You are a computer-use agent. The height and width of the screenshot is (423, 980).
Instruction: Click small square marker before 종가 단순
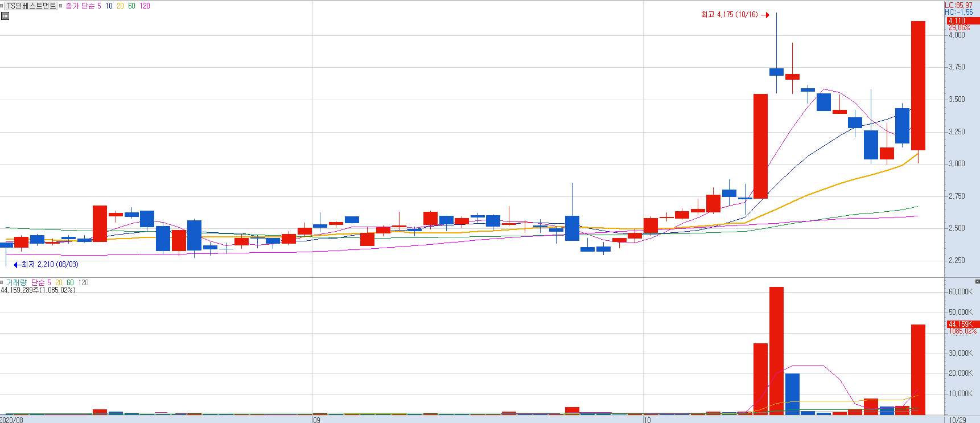(60, 6)
